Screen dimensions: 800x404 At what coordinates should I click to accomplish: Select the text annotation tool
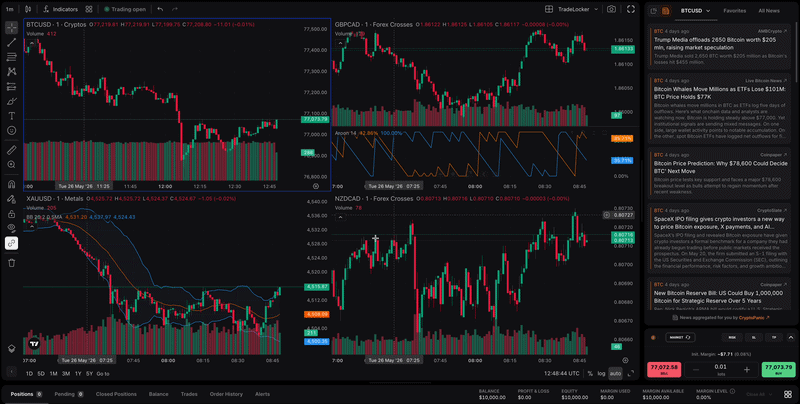click(x=11, y=116)
